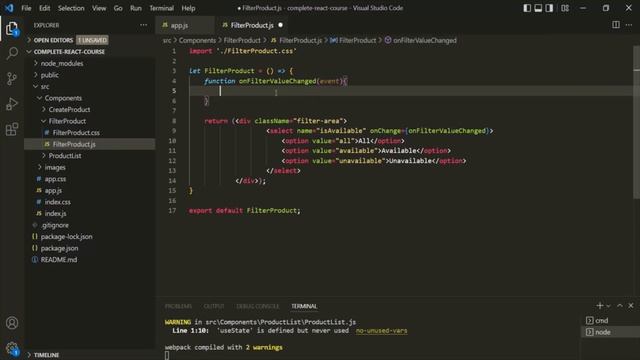This screenshot has width=640, height=360.
Task: Open the View menu
Action: click(x=99, y=8)
